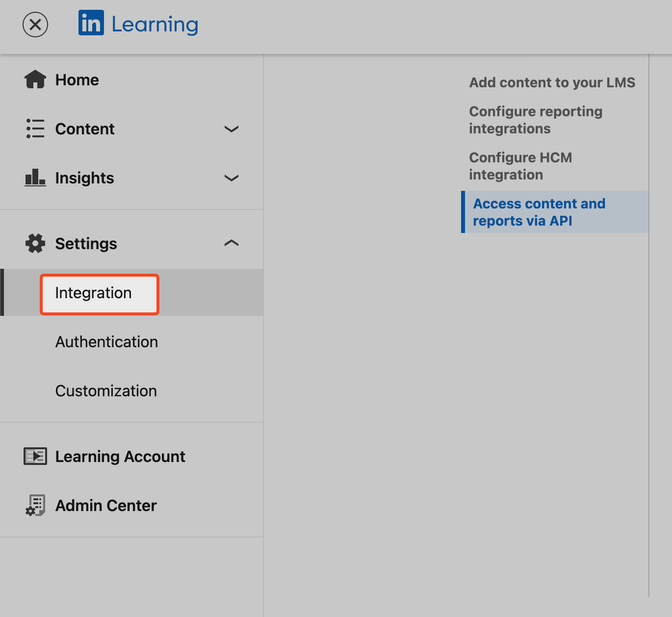Expand the Insights section chevron
This screenshot has width=672, height=617.
(231, 178)
